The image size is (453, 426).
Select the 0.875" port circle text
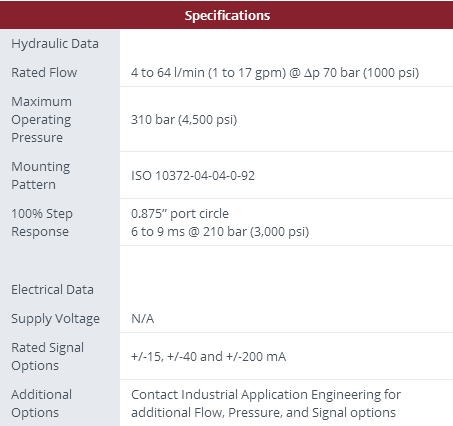tap(180, 214)
